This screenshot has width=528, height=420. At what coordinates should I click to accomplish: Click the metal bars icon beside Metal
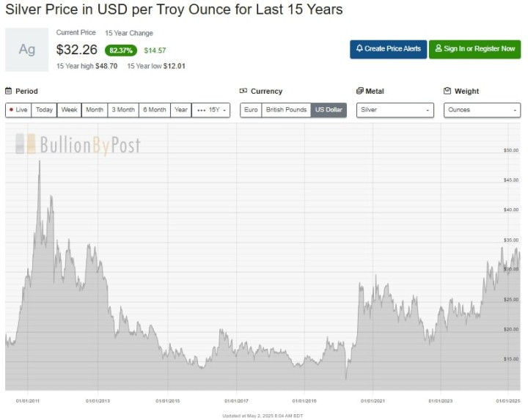pos(360,92)
